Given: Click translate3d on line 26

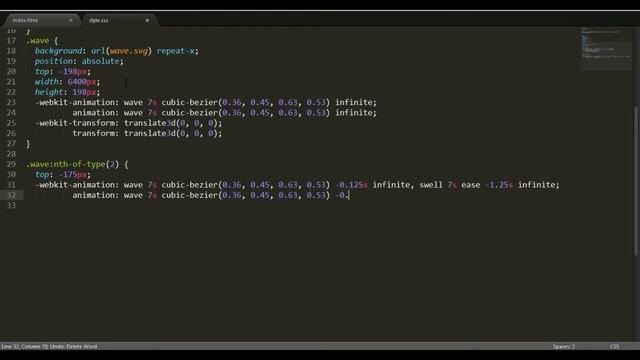Looking at the screenshot, I should coord(150,133).
